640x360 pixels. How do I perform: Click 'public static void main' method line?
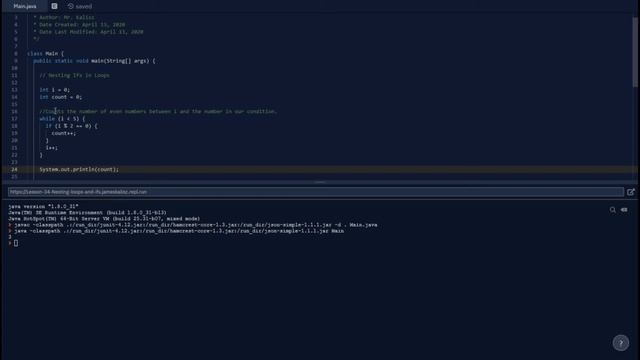click(x=94, y=61)
